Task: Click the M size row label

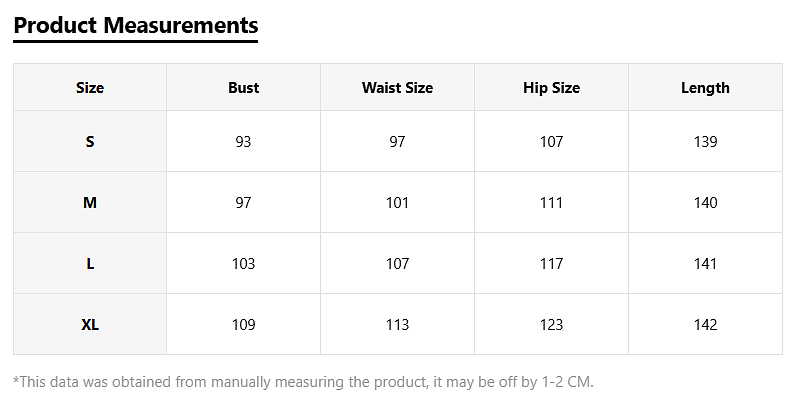Action: (90, 203)
